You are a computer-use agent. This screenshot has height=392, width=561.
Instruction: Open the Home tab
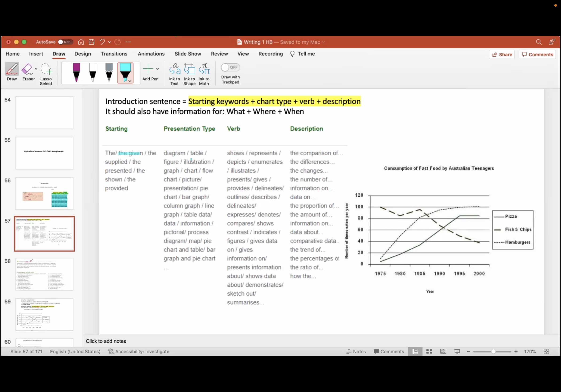(x=12, y=54)
